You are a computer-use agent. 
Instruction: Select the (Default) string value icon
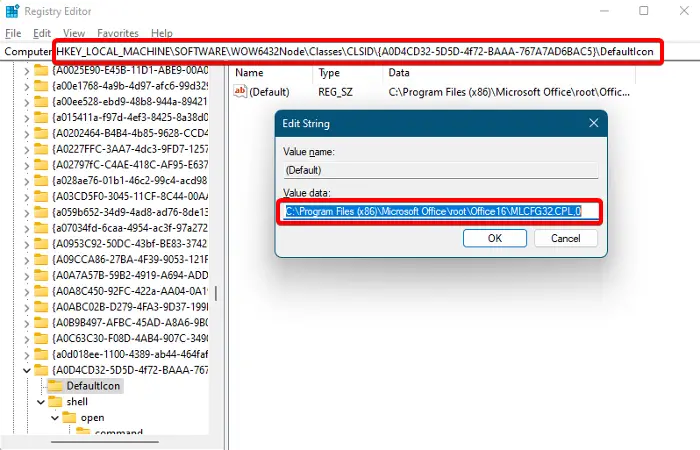240,92
